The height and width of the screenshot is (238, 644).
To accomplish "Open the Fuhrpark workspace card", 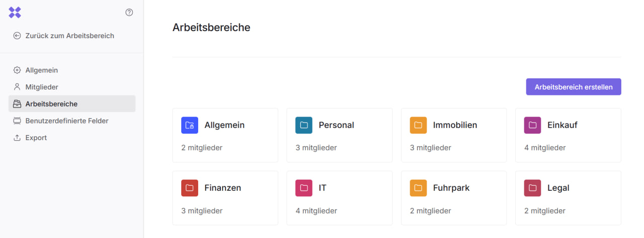I will click(x=454, y=198).
